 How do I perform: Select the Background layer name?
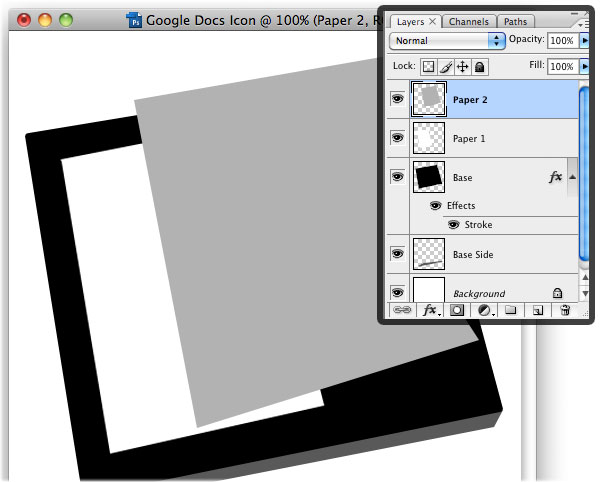coord(479,293)
